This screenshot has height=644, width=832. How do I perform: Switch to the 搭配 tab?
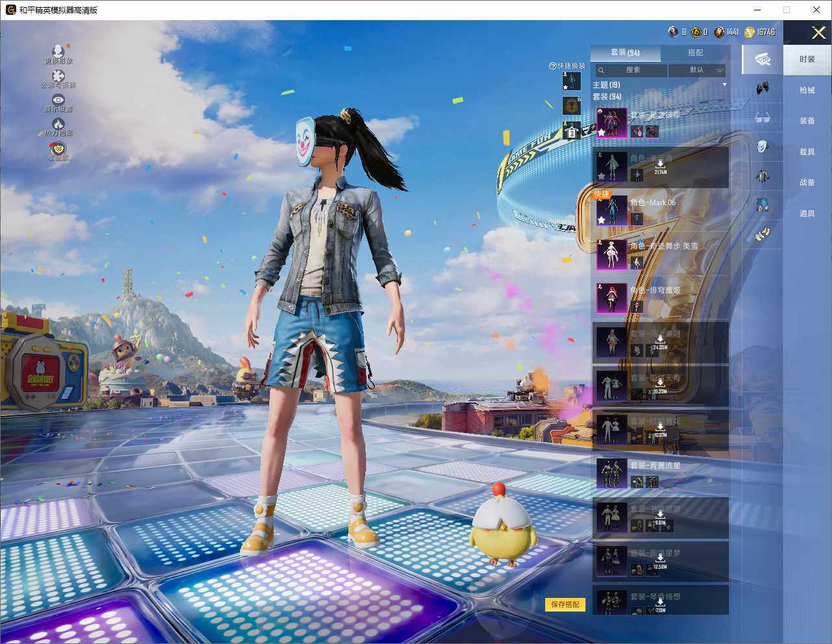pyautogui.click(x=695, y=53)
